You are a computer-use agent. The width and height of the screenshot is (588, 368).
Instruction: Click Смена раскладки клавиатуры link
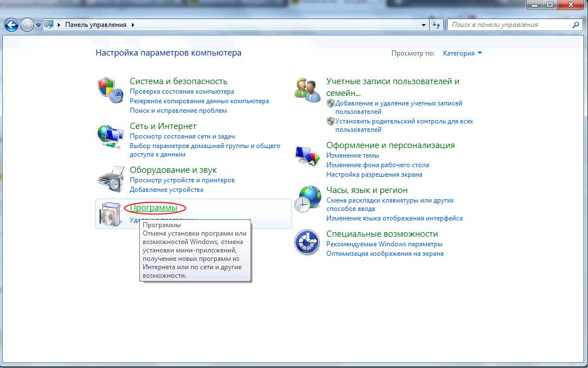(x=390, y=205)
